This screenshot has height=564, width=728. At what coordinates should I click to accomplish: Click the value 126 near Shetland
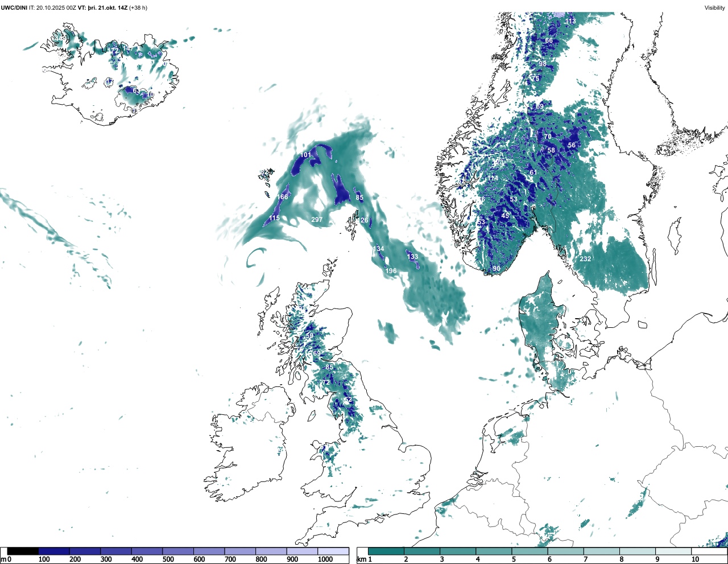point(363,221)
